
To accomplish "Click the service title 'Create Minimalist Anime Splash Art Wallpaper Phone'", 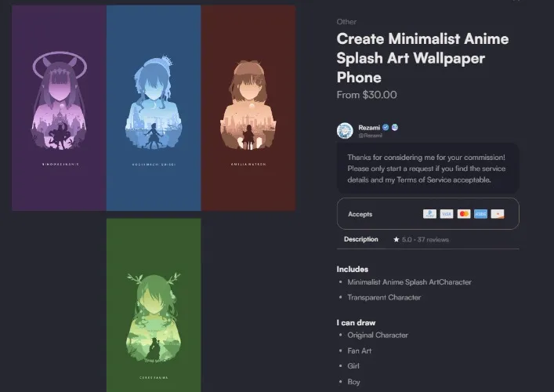I will (x=422, y=58).
